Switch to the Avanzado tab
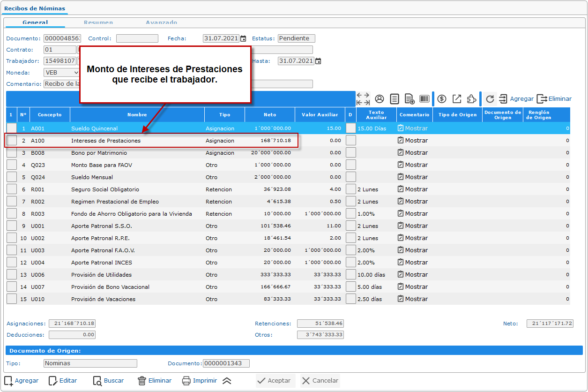This screenshot has width=588, height=392. pos(161,22)
